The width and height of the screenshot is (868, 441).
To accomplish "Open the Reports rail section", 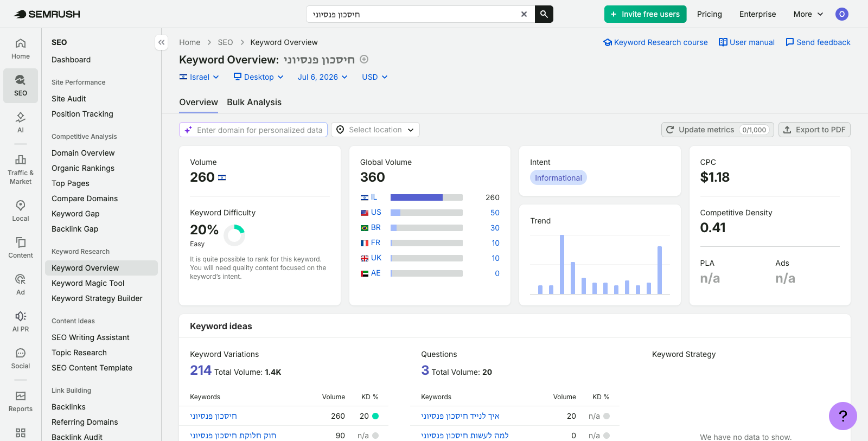I will click(21, 401).
